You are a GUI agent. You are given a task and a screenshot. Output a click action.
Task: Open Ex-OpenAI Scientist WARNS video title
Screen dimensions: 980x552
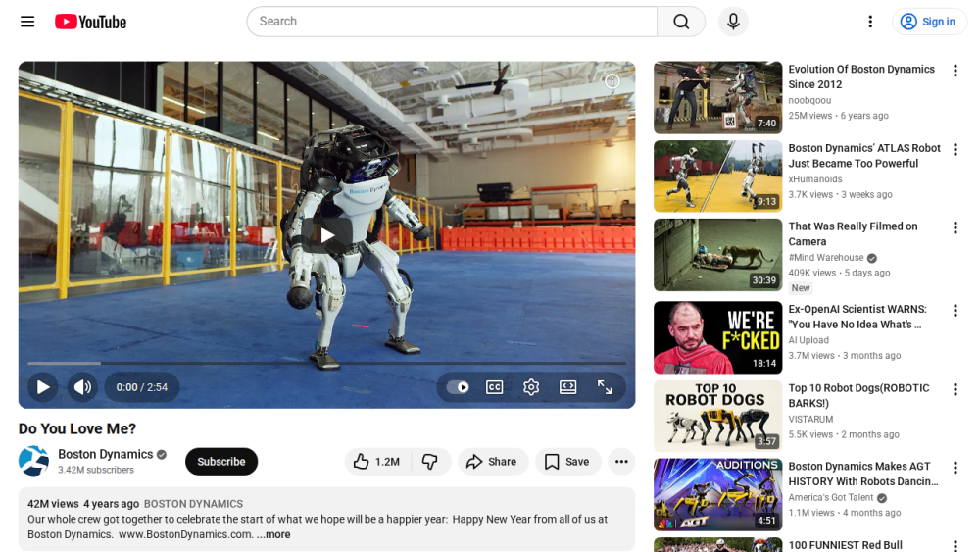tap(857, 317)
